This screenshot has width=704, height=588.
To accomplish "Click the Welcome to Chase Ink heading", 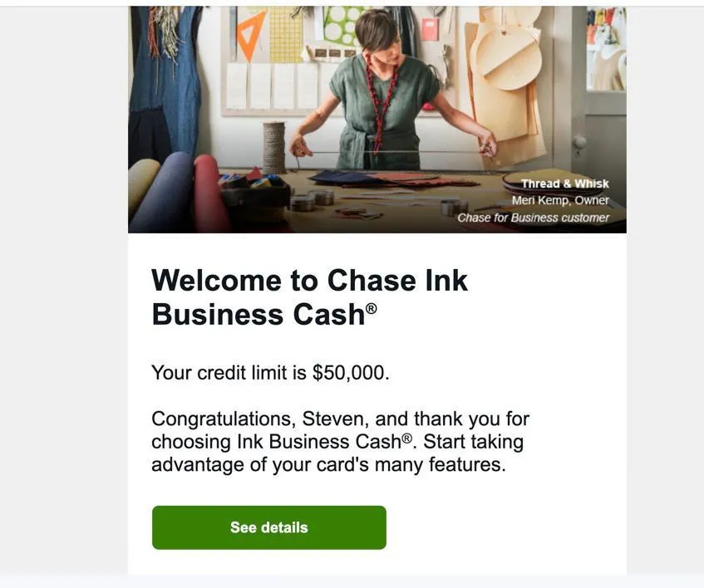I will (x=310, y=281).
